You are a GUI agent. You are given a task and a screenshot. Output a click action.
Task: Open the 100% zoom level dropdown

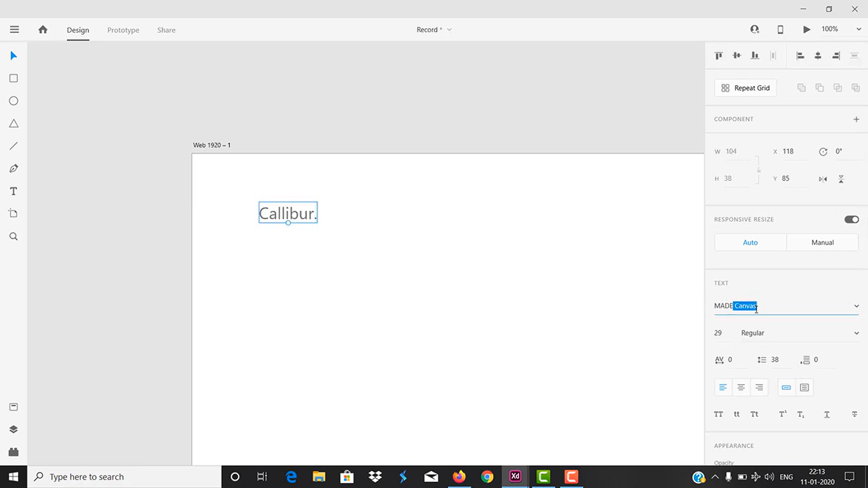tap(859, 29)
